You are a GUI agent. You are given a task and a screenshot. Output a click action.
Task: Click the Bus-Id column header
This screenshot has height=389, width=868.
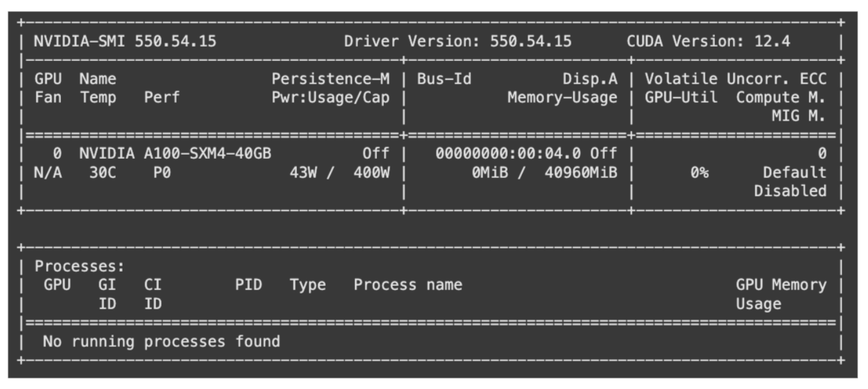click(x=444, y=79)
